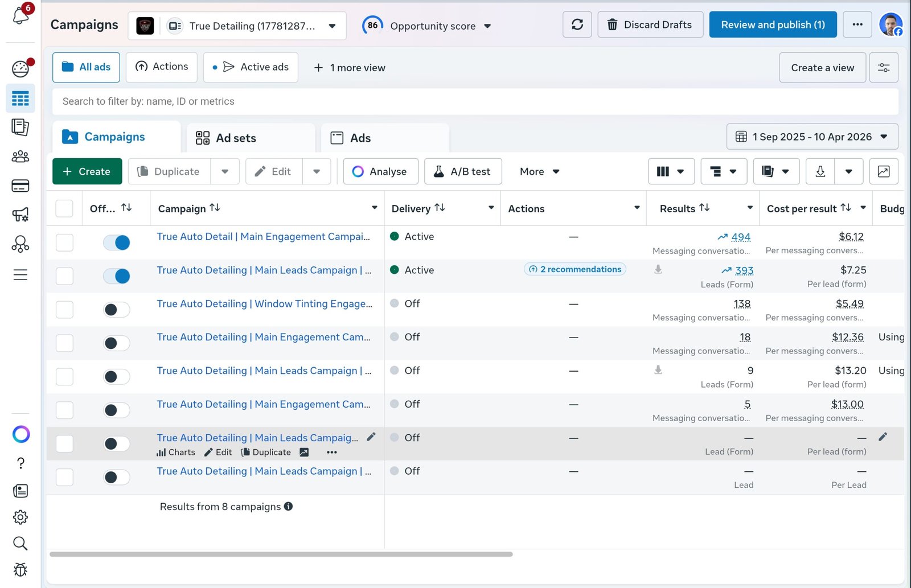Image resolution: width=911 pixels, height=588 pixels.
Task: Open the sidebar search magnifier
Action: [x=20, y=544]
